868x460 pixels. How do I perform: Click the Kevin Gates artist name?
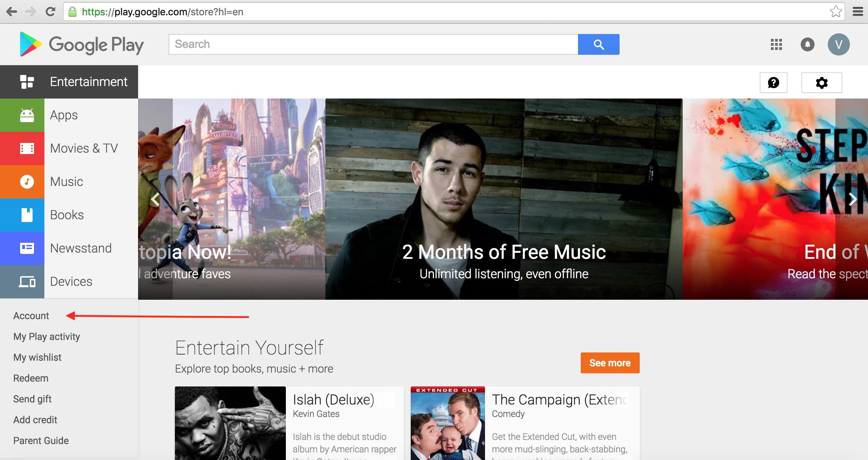(316, 414)
